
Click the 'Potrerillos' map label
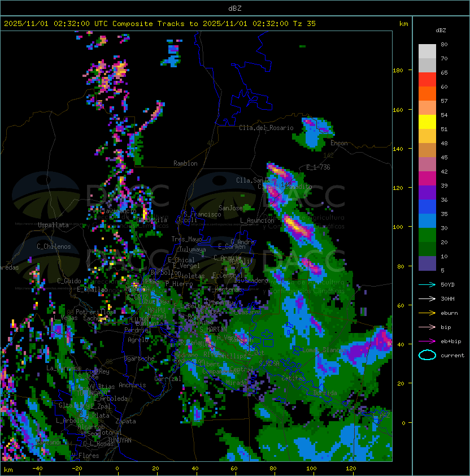(x=94, y=312)
